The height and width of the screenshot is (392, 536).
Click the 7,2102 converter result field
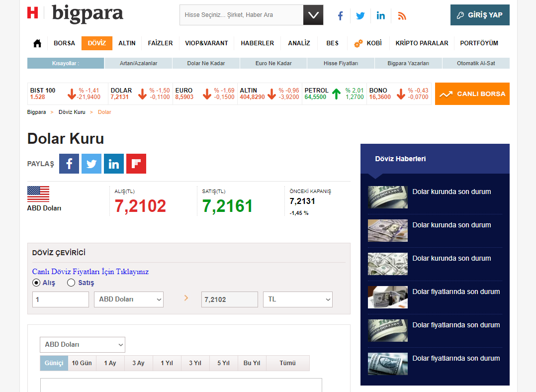pyautogui.click(x=229, y=299)
